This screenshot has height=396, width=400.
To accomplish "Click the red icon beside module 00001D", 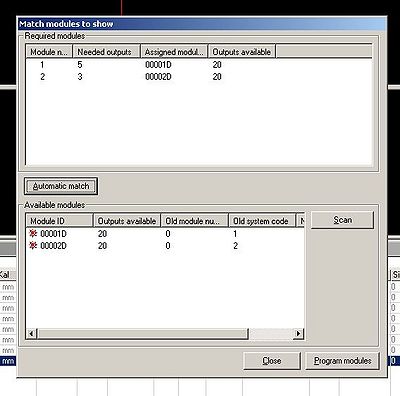I will [x=33, y=234].
